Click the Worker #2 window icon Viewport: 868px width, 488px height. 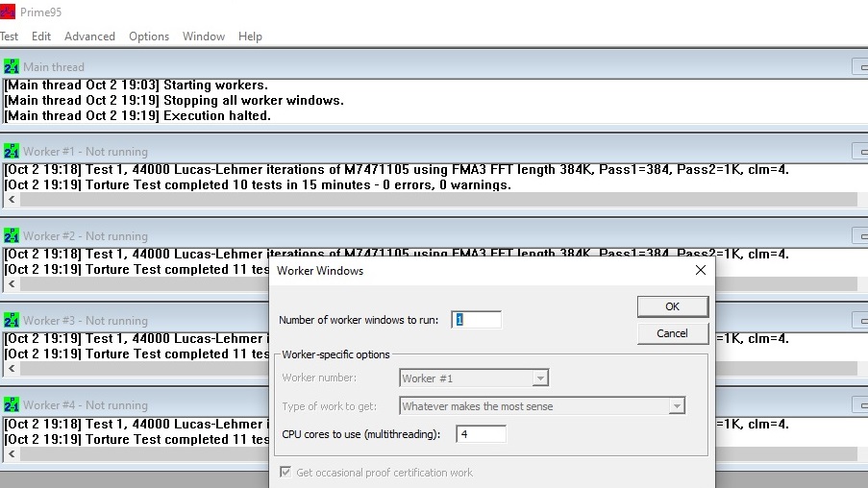coord(12,235)
